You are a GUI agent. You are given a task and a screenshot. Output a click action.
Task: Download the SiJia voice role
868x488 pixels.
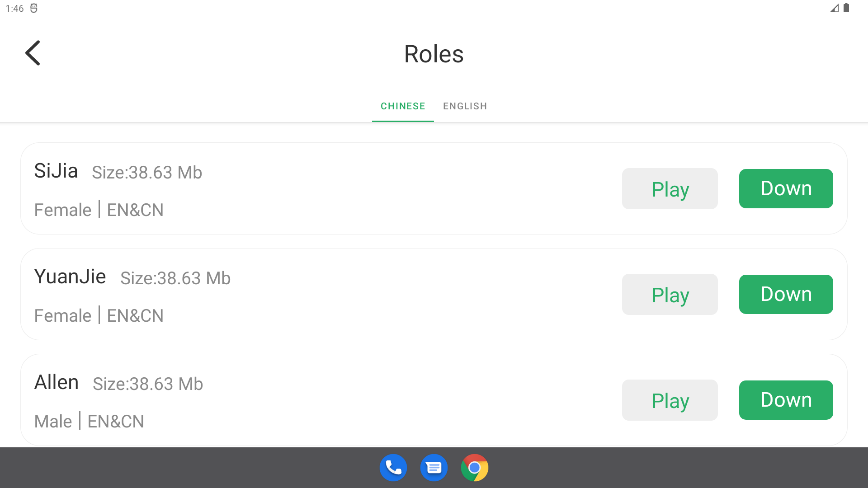(786, 189)
